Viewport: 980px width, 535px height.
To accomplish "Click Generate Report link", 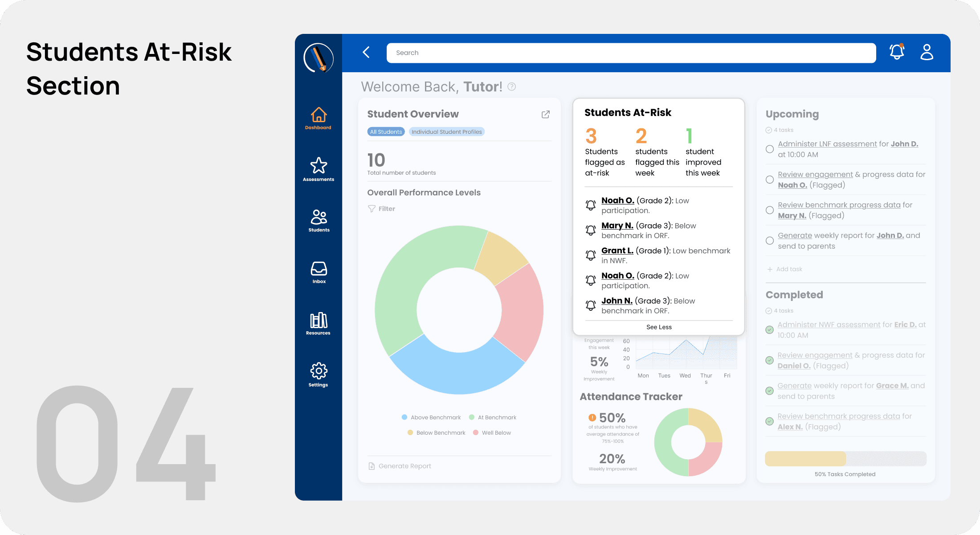I will (404, 466).
